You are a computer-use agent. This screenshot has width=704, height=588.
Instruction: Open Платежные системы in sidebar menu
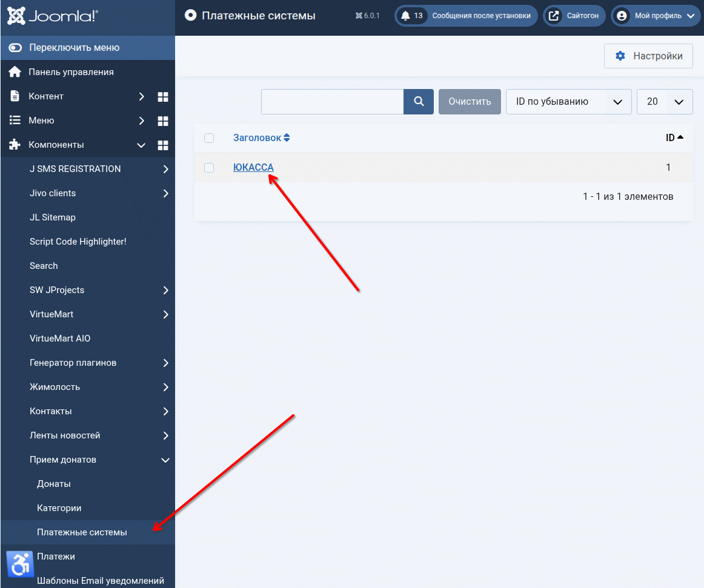[x=82, y=532]
